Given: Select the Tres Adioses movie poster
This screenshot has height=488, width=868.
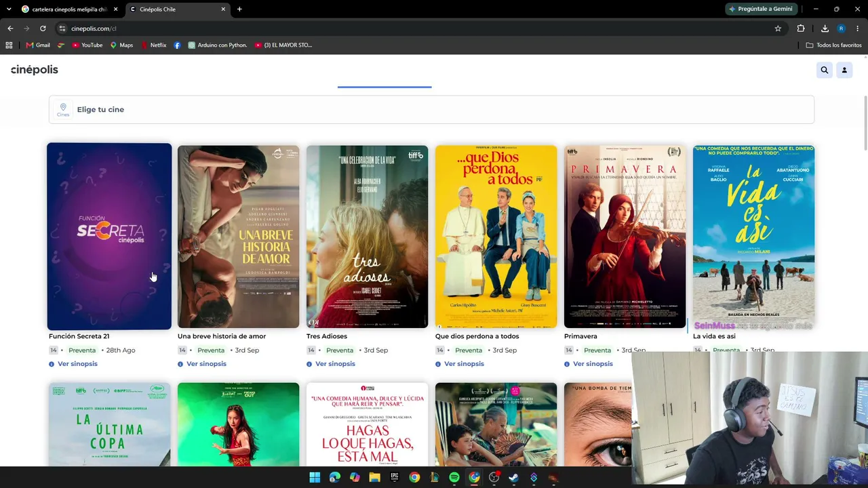Looking at the screenshot, I should [x=367, y=237].
